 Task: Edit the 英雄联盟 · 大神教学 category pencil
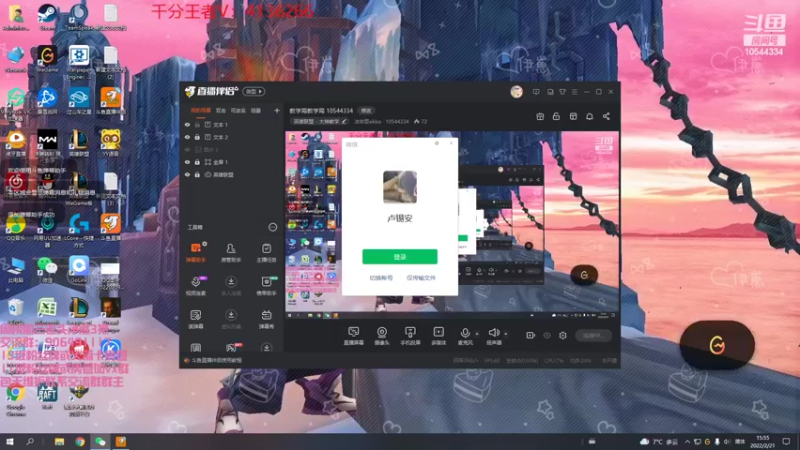tap(344, 121)
